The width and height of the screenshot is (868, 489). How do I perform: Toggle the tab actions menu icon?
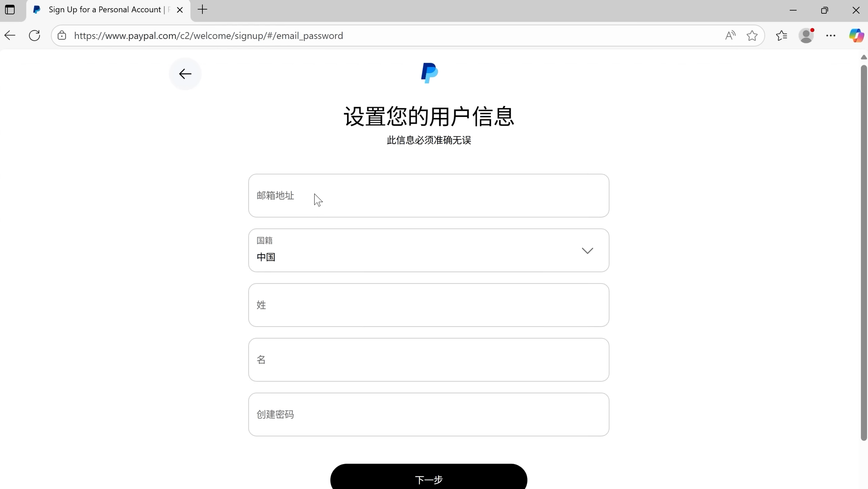10,10
